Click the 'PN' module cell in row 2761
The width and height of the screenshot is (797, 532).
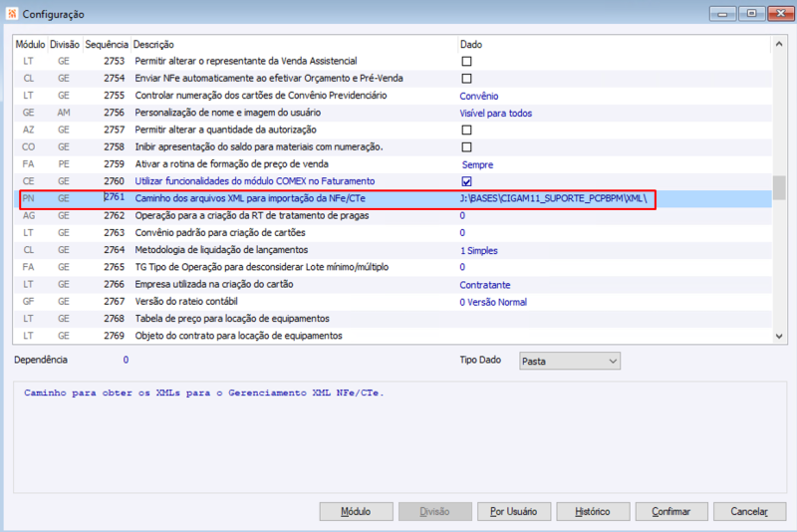pyautogui.click(x=28, y=198)
